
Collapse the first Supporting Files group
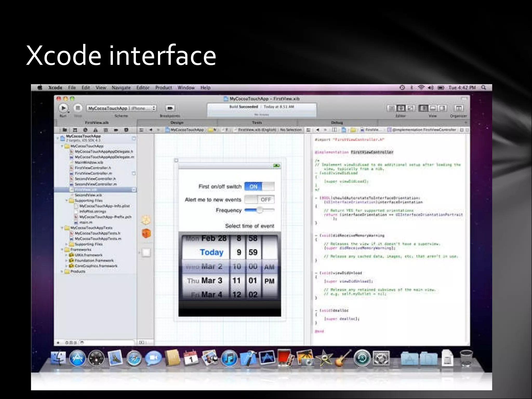[x=67, y=201]
